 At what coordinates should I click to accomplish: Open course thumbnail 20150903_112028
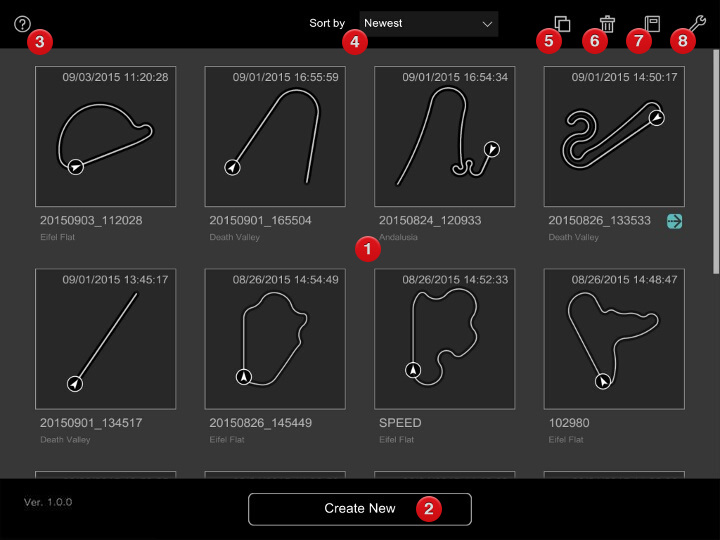tap(105, 136)
